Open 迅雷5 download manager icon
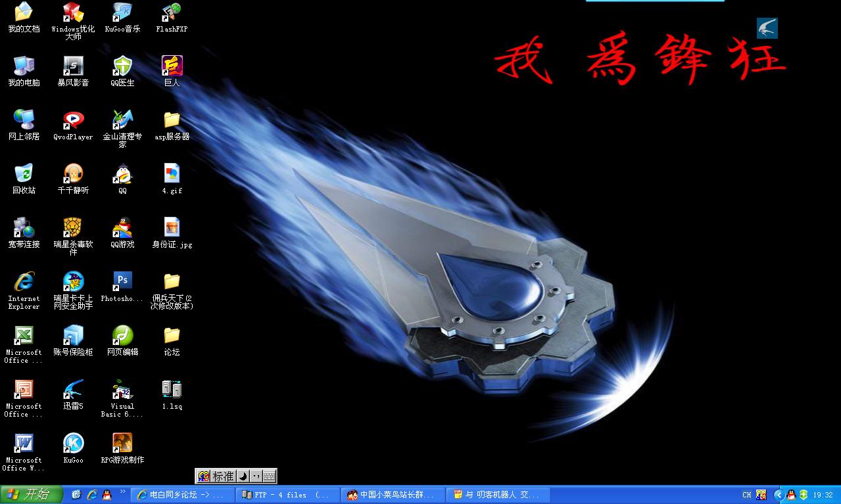This screenshot has width=841, height=504. [73, 389]
